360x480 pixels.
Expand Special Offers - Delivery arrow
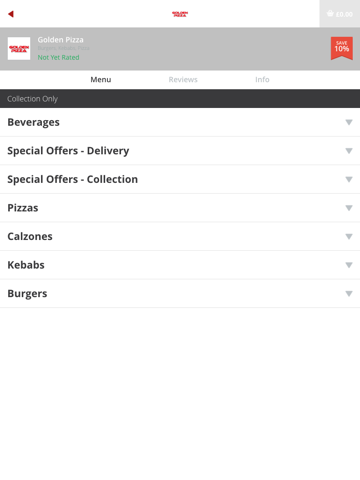[349, 151]
